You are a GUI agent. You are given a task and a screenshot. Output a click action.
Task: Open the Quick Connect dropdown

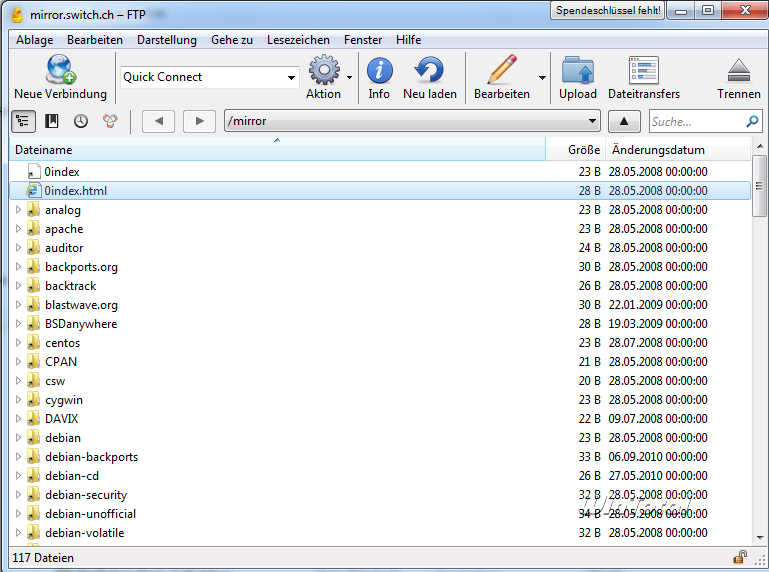click(x=291, y=78)
